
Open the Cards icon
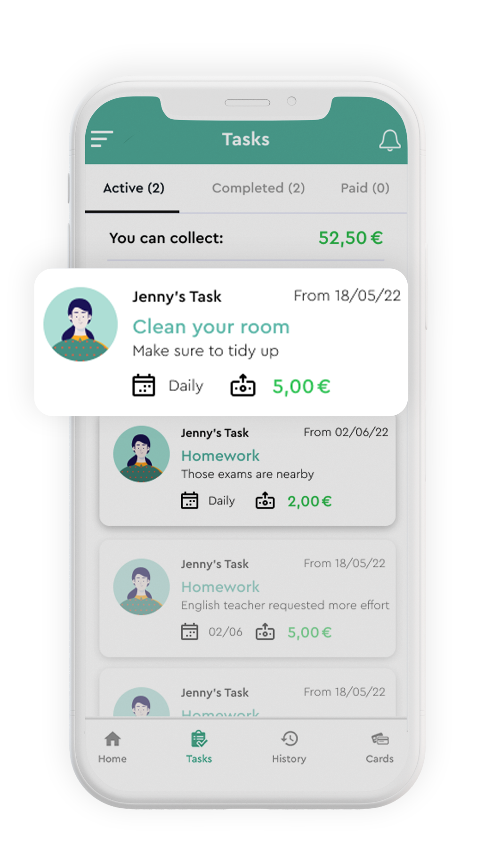[380, 739]
